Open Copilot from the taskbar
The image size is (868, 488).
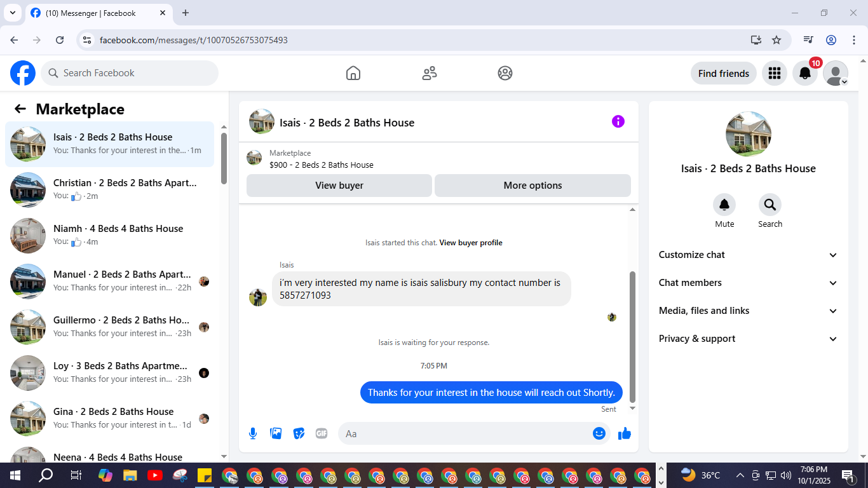coord(105,475)
